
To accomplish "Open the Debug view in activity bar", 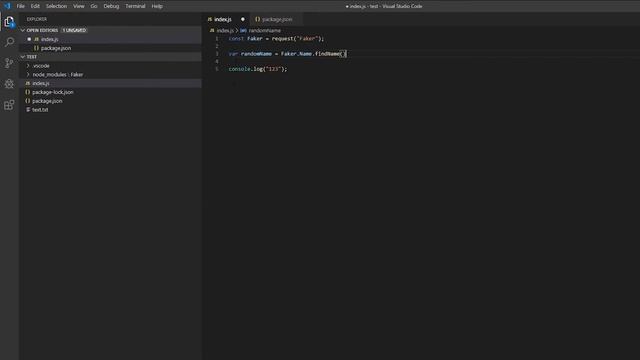I will click(9, 84).
